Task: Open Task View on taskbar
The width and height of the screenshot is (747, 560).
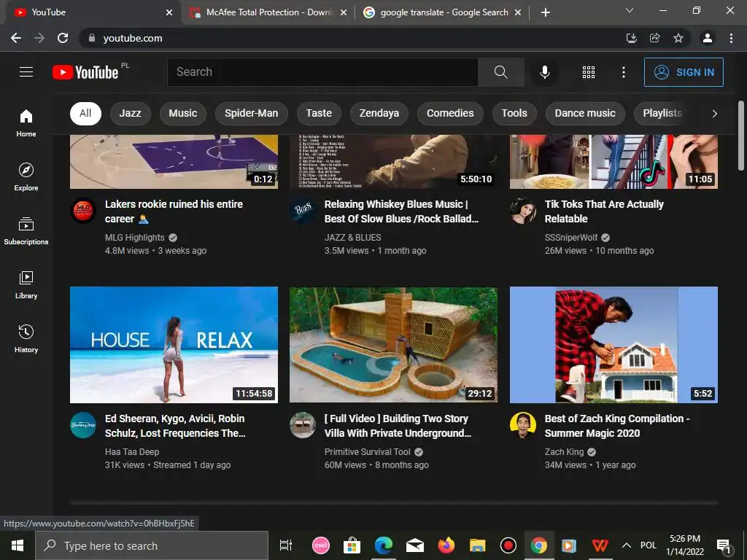Action: pyautogui.click(x=285, y=545)
